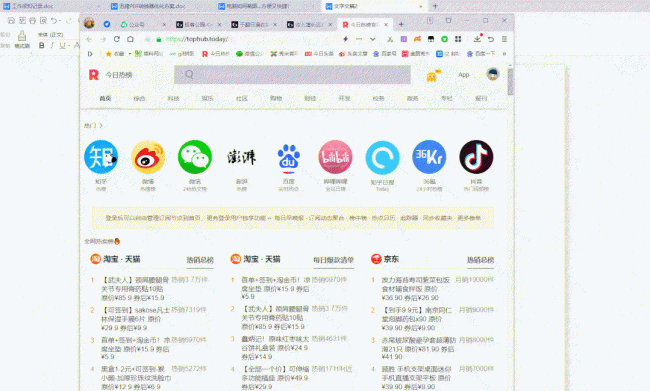Select the 首页 site navigation tab

pos(105,98)
